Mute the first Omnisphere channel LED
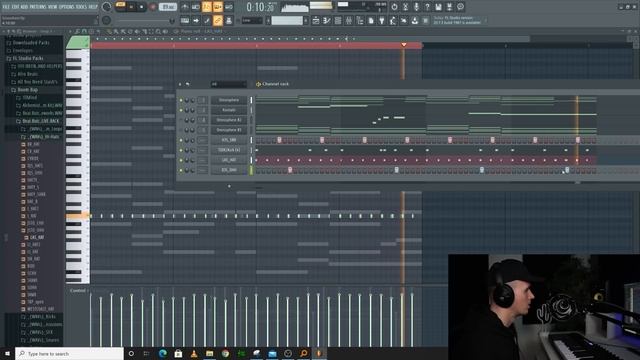The width and height of the screenshot is (640, 360). pos(181,100)
